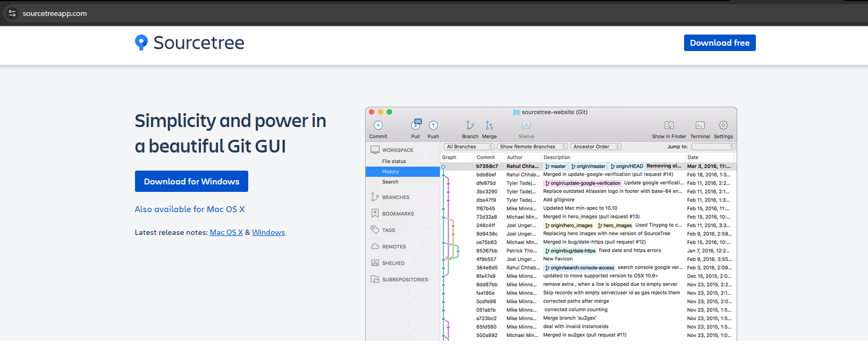Expand BOOKMARKS section label
The width and height of the screenshot is (868, 346).
(x=398, y=214)
